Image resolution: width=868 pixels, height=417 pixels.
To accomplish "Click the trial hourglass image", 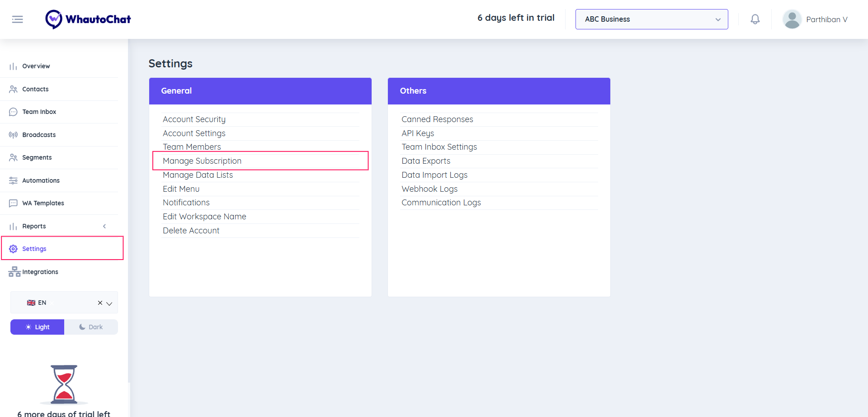I will pos(64,384).
